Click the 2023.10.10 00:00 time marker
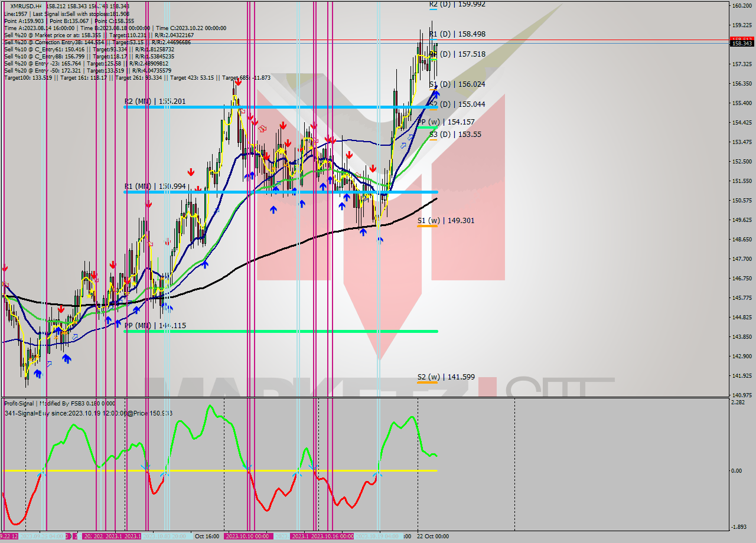 tap(247, 537)
